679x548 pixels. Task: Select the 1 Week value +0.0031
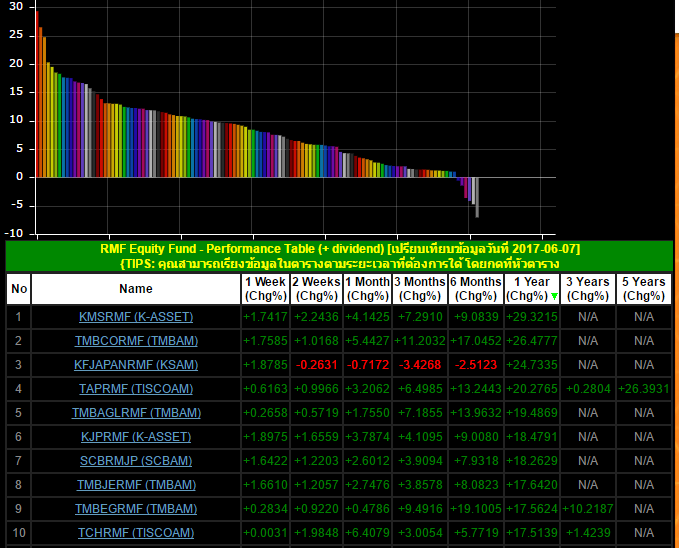coord(265,532)
